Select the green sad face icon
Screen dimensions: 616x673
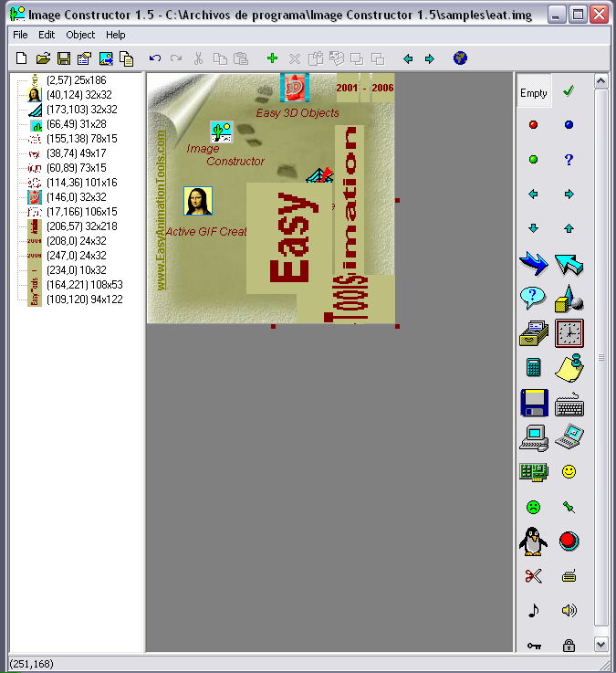(533, 507)
